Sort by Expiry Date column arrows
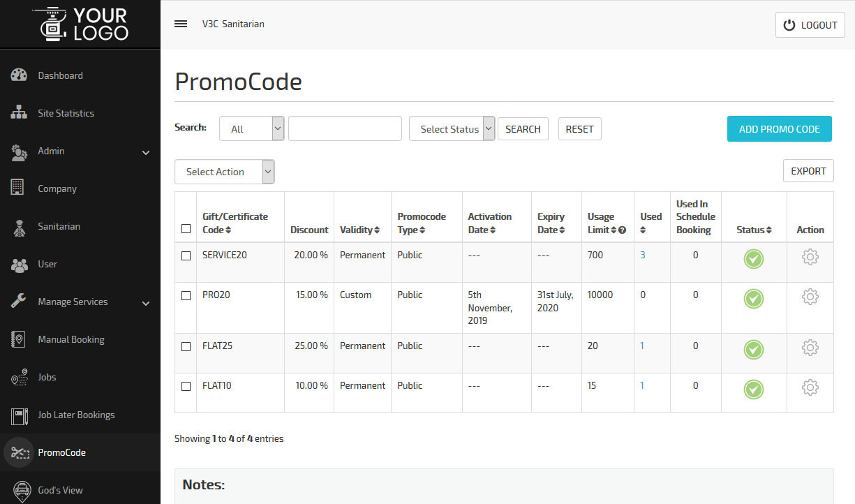Screen dimensions: 855x504 [563, 230]
